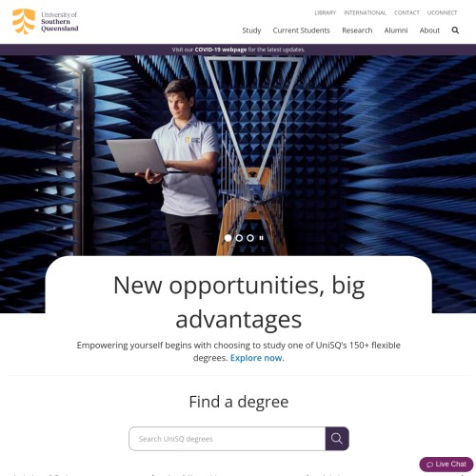
Task: Open the International link
Action: point(365,12)
